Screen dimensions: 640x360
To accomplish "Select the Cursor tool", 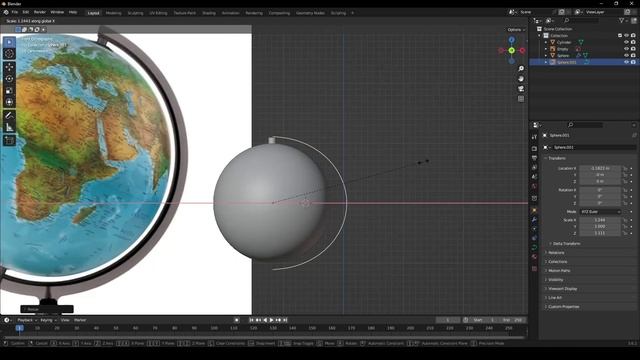I will coord(9,53).
